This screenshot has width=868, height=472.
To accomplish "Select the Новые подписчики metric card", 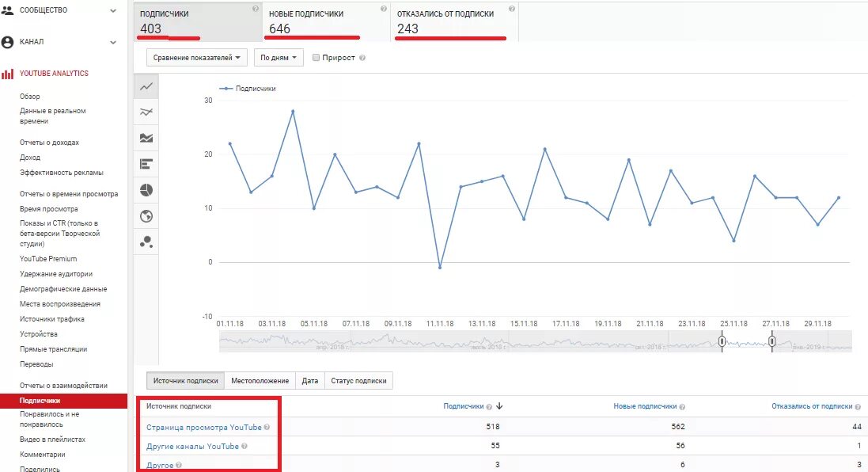I will click(326, 21).
